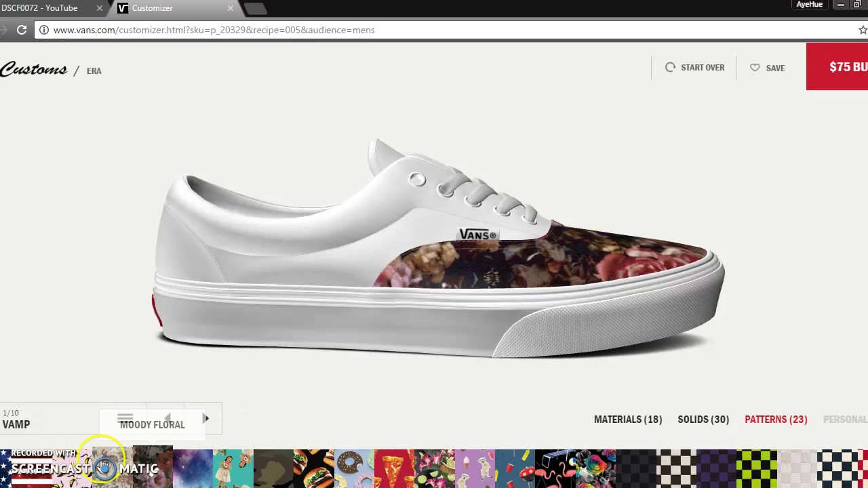This screenshot has height=488, width=868.
Task: Apply the pizza slice pattern swatch
Action: (x=394, y=468)
